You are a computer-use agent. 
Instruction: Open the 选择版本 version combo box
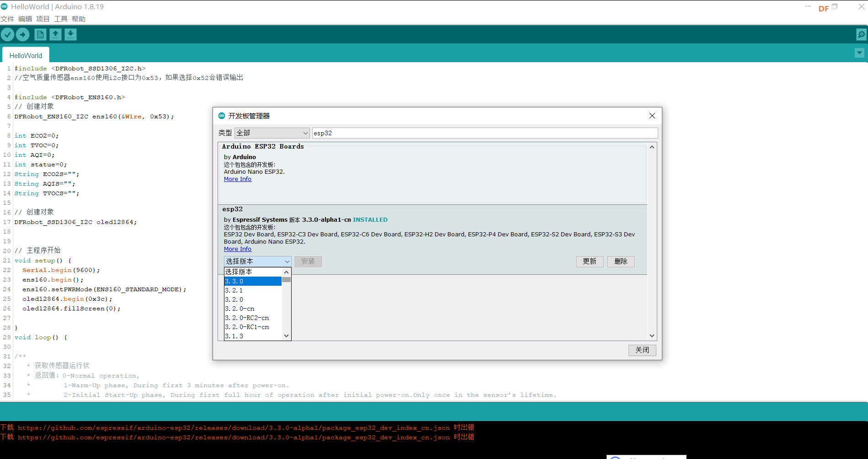[258, 262]
